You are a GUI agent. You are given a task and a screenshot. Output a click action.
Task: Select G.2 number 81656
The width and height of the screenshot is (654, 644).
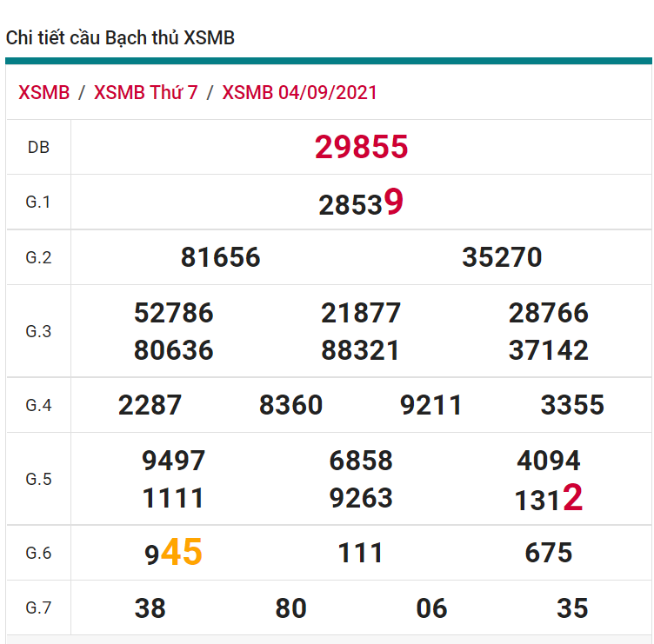220,257
